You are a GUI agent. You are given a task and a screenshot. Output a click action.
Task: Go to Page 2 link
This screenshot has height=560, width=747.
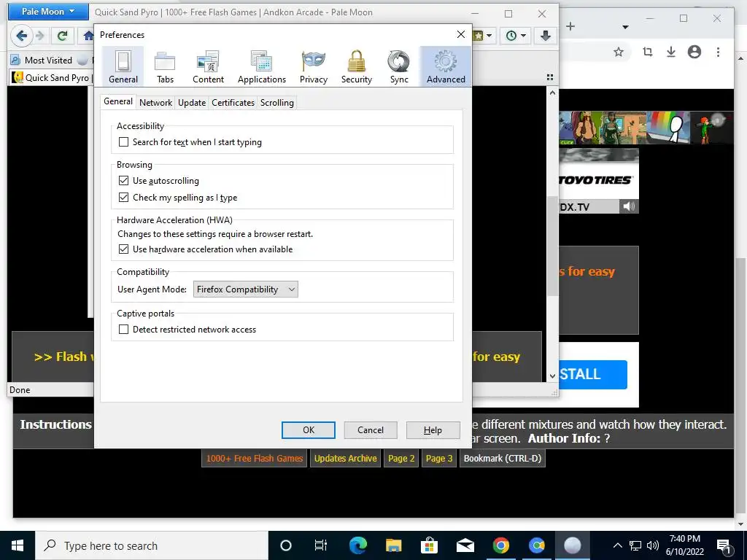[401, 458]
